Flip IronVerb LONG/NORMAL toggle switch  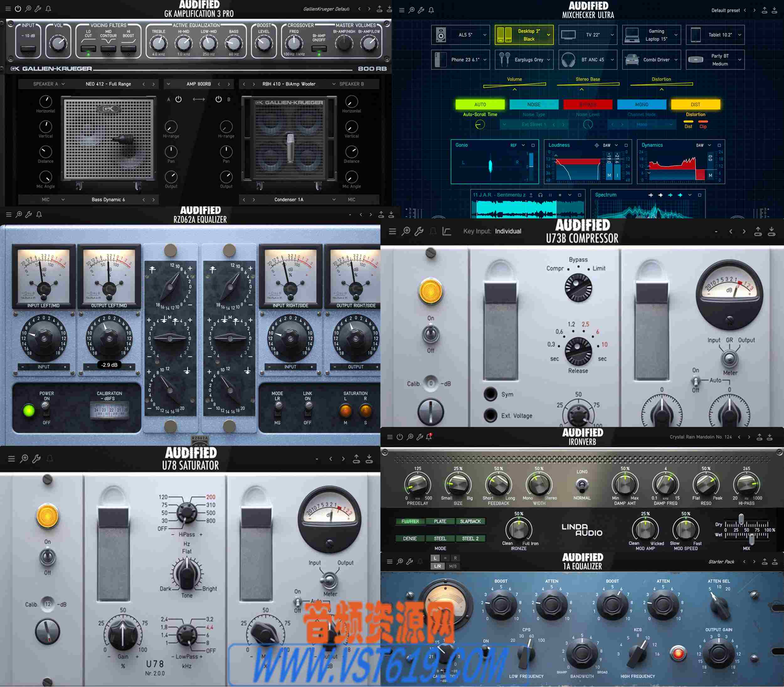(582, 485)
